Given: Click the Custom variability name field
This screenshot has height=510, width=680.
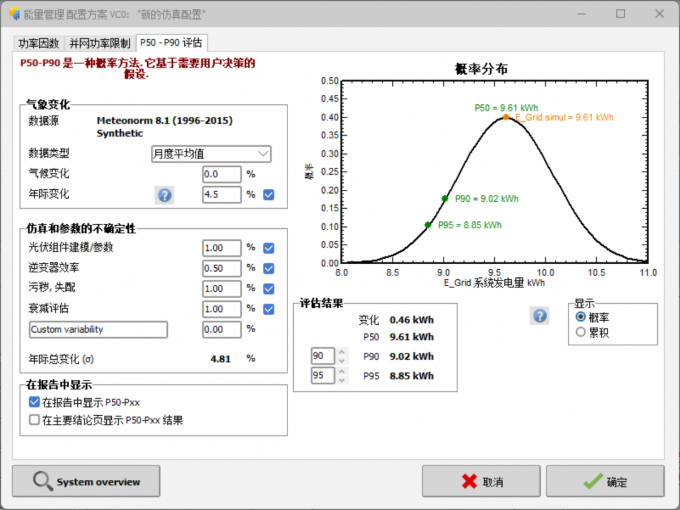Looking at the screenshot, I should 97,329.
